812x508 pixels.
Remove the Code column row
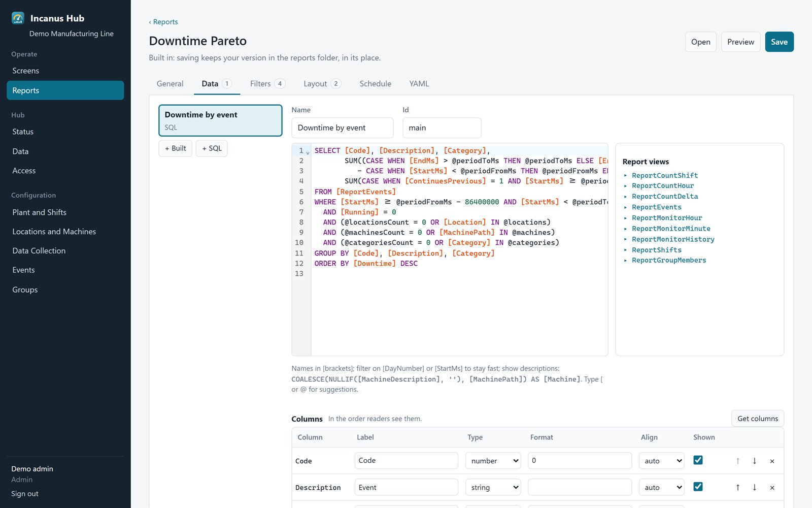pos(772,461)
